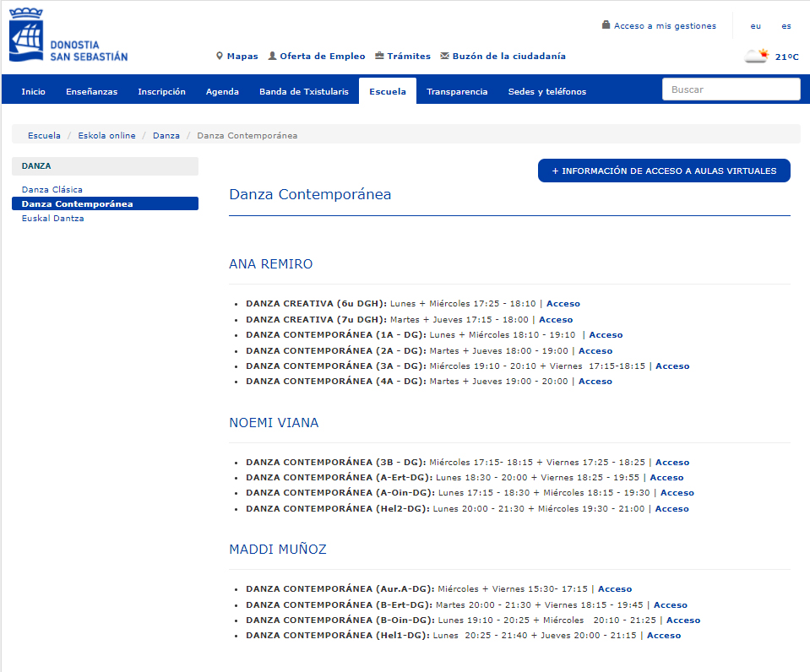The height and width of the screenshot is (672, 810).
Task: Open Acceso for Danza Contemporánea (Hel1-DG)
Action: point(663,636)
